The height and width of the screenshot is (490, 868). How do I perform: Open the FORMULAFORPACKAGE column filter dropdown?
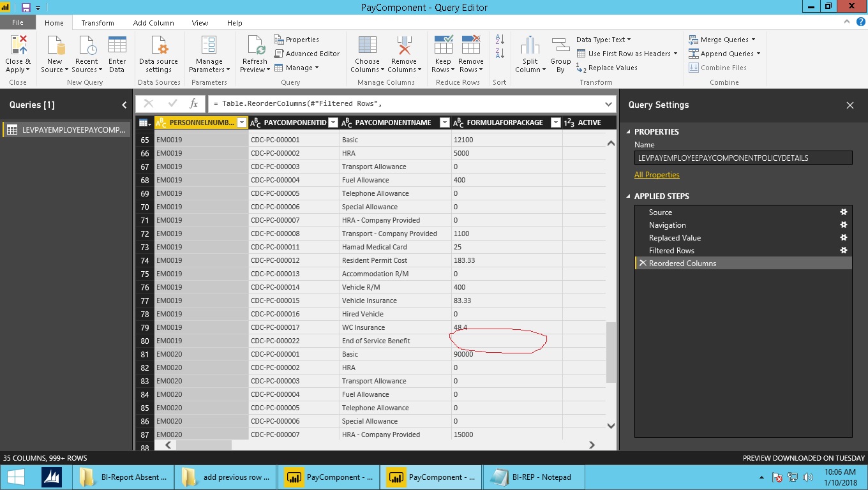point(555,122)
